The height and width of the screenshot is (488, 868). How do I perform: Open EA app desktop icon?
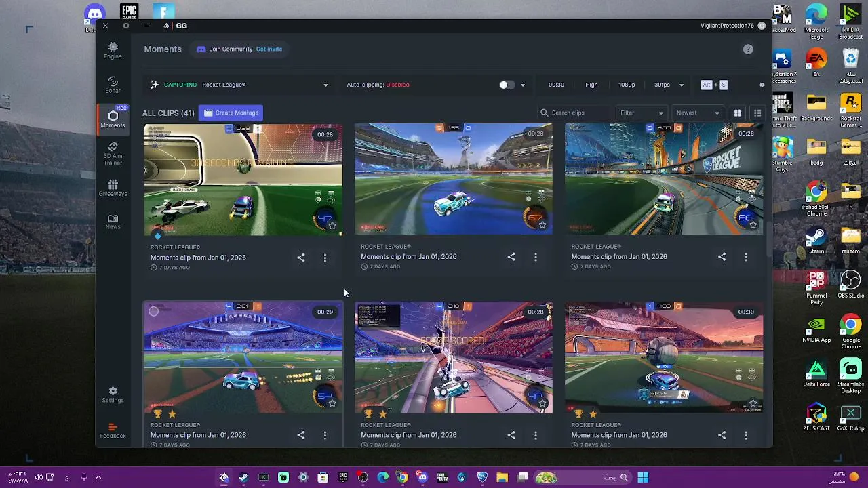816,62
